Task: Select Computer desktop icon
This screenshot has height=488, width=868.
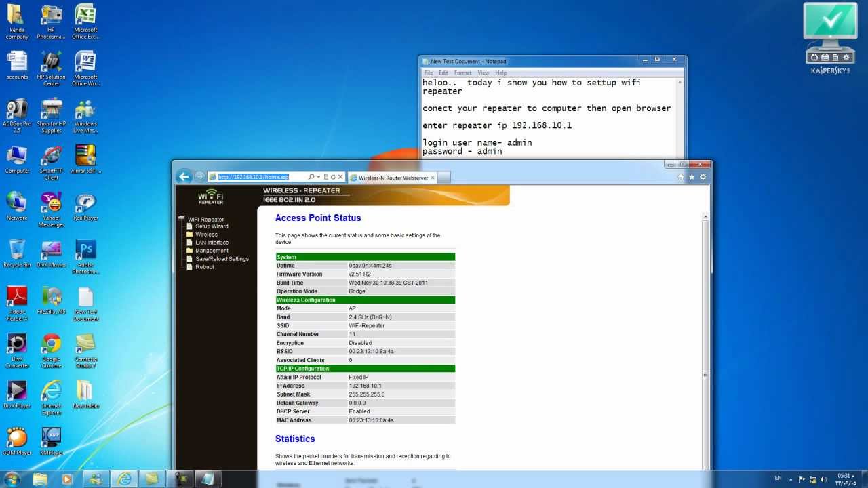Action: 17,160
